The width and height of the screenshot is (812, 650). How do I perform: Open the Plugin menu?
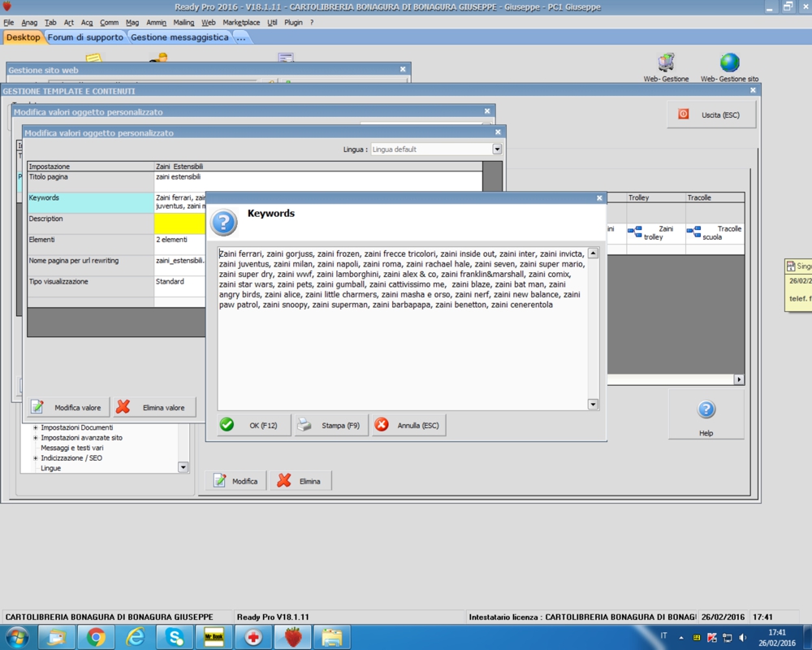click(x=294, y=22)
